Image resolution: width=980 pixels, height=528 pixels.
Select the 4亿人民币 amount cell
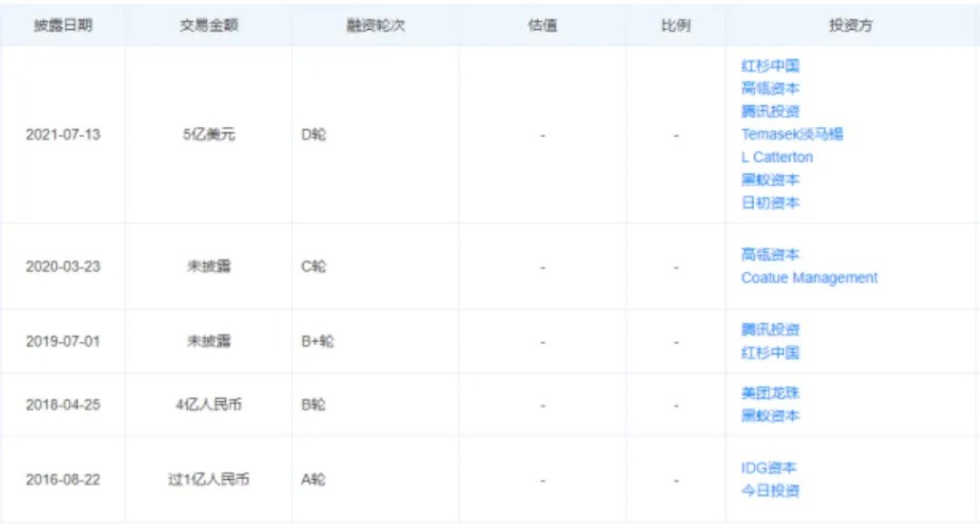209,405
